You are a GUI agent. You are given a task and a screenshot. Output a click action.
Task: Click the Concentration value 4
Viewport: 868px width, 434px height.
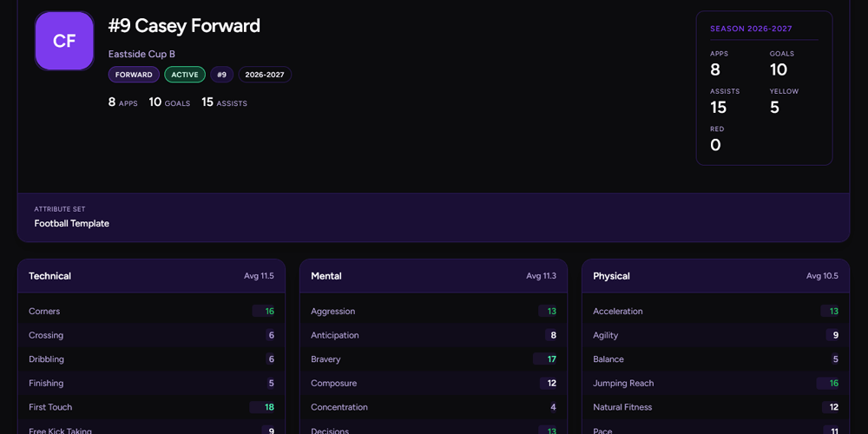(553, 407)
